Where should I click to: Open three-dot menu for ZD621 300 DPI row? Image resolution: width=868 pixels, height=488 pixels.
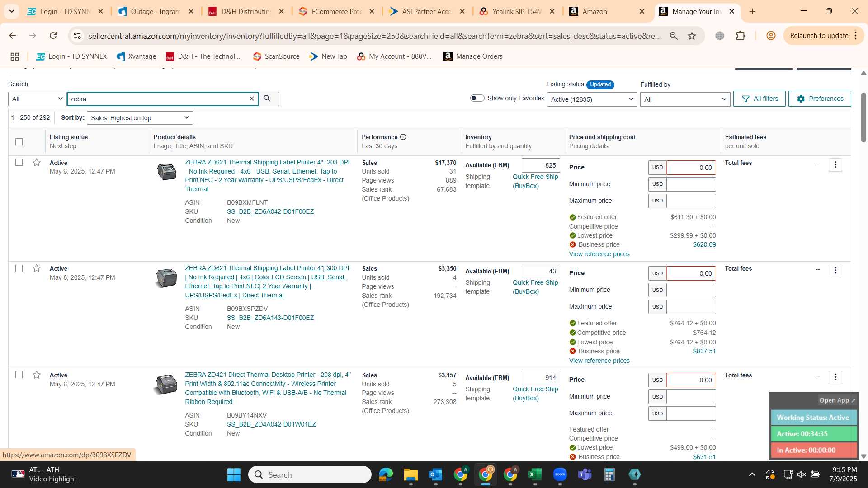pyautogui.click(x=835, y=271)
